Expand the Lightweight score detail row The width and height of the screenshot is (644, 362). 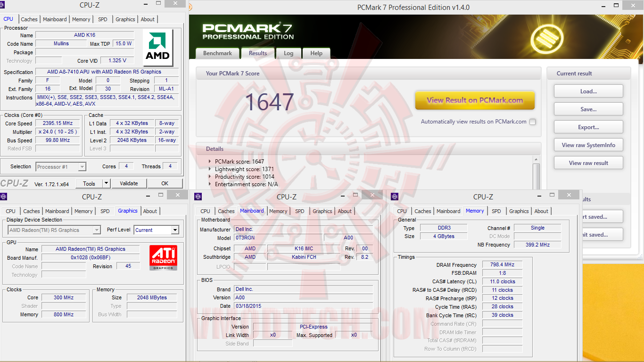(210, 169)
